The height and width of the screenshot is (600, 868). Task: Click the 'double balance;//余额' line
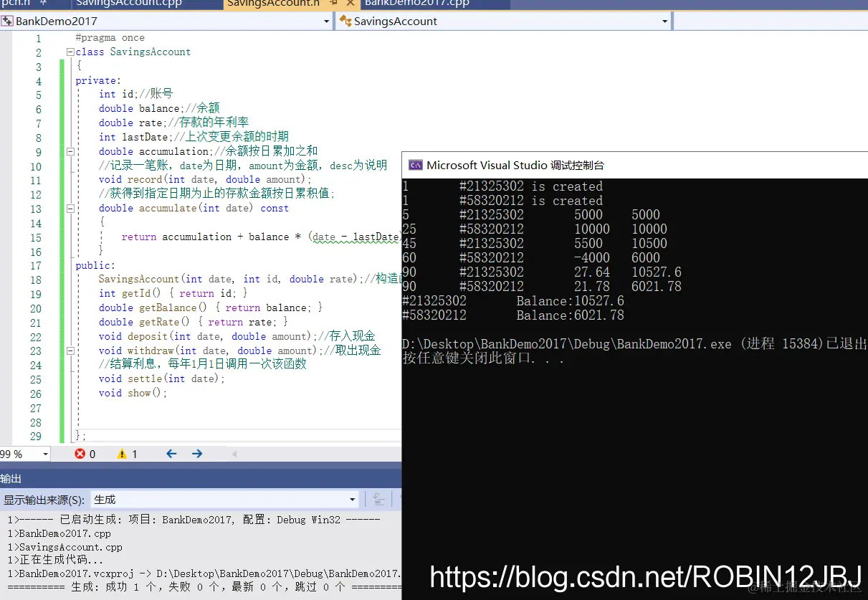pyautogui.click(x=159, y=109)
